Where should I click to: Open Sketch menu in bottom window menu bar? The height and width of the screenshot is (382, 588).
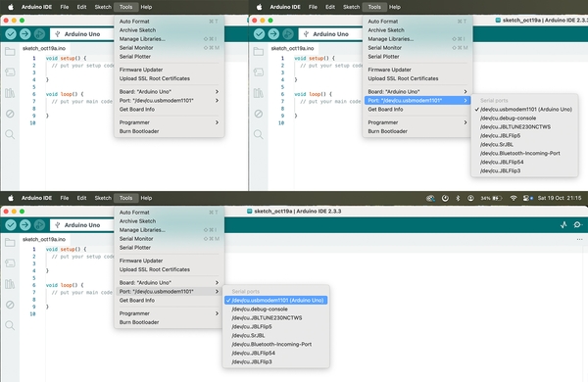pos(103,198)
